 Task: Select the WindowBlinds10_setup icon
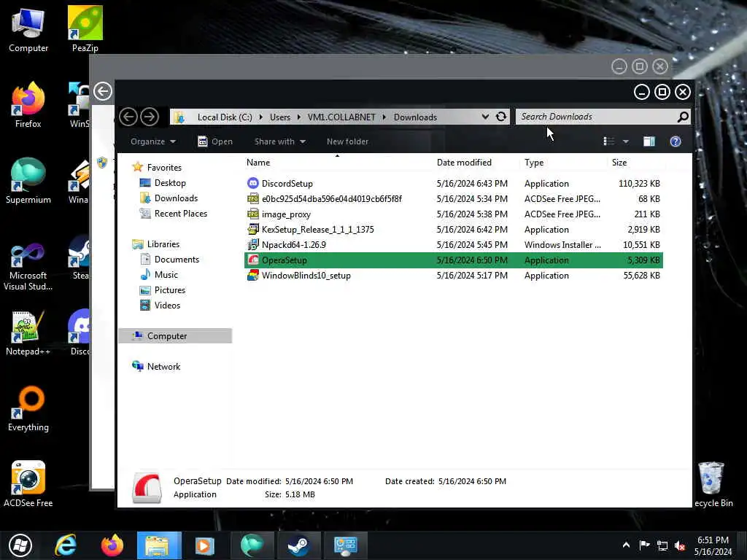[x=253, y=275]
